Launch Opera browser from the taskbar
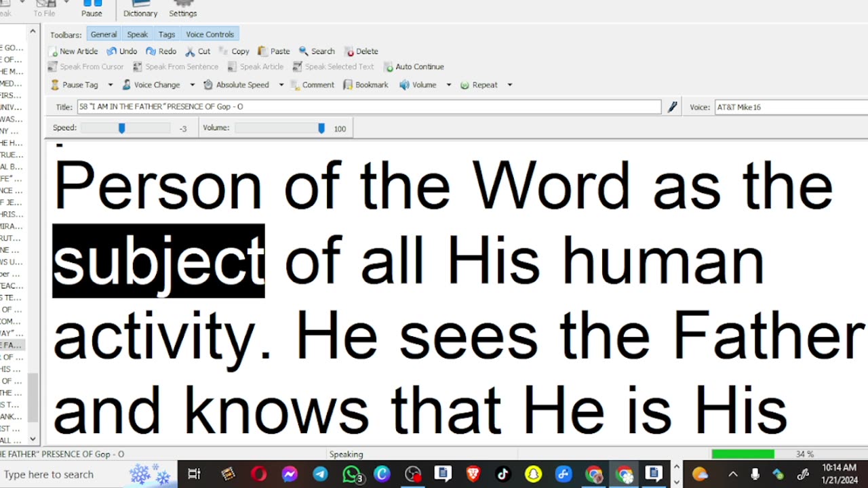Screen dimensions: 868x488 coord(258,474)
